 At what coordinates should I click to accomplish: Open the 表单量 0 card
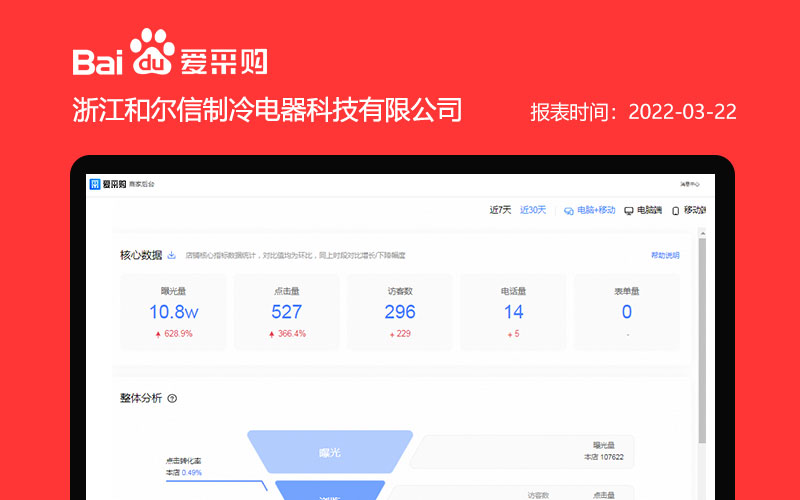pyautogui.click(x=627, y=312)
